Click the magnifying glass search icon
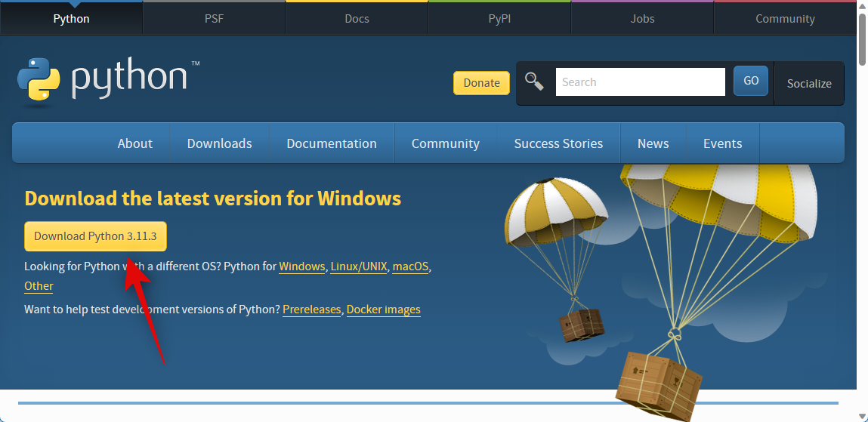 coord(534,82)
